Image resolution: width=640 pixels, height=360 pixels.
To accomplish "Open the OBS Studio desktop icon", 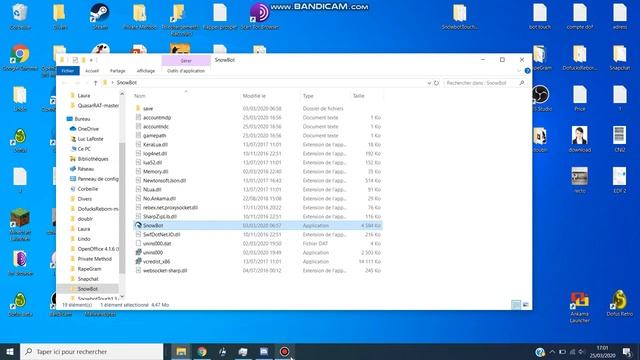I will 540,98.
